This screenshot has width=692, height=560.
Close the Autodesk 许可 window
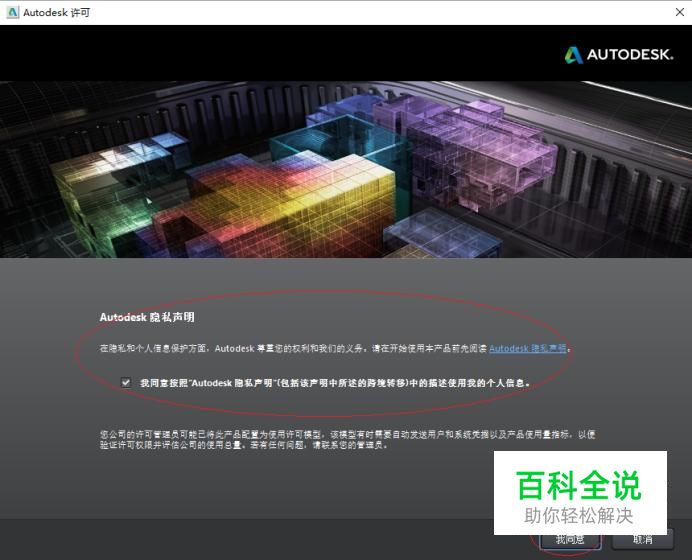(x=680, y=12)
